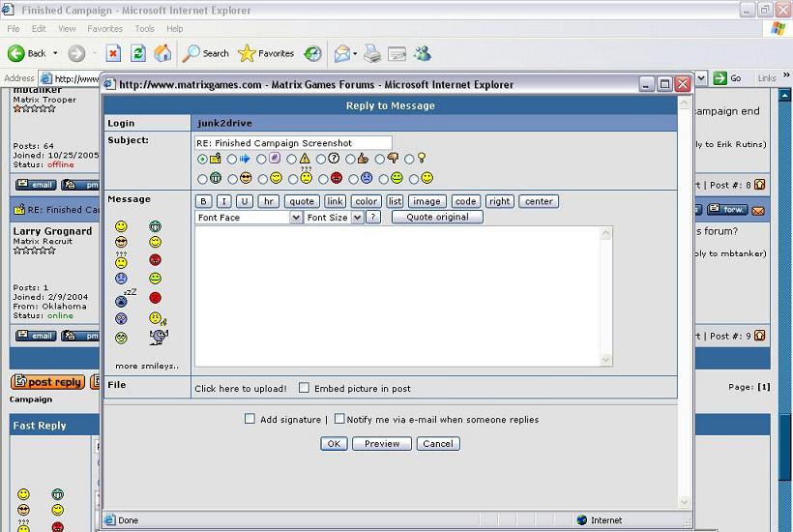Open the address bar dropdown arrow
Image resolution: width=793 pixels, height=532 pixels.
point(701,78)
